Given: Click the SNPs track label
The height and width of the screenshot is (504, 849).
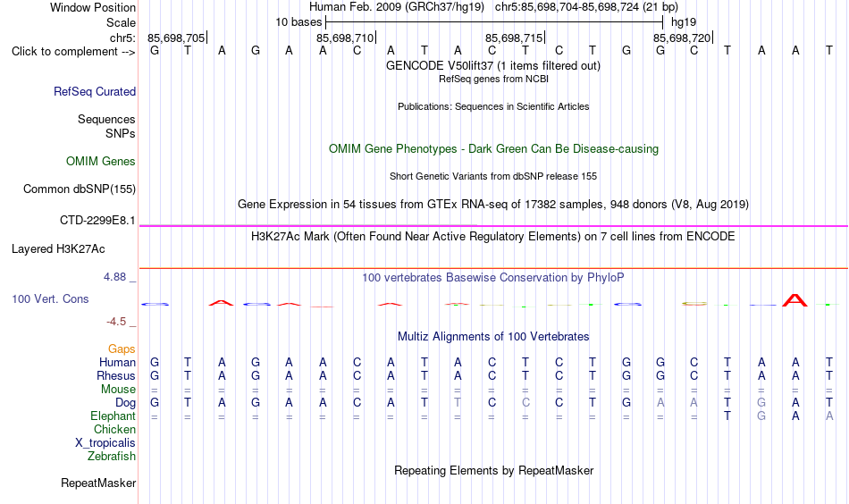Looking at the screenshot, I should coord(121,134).
